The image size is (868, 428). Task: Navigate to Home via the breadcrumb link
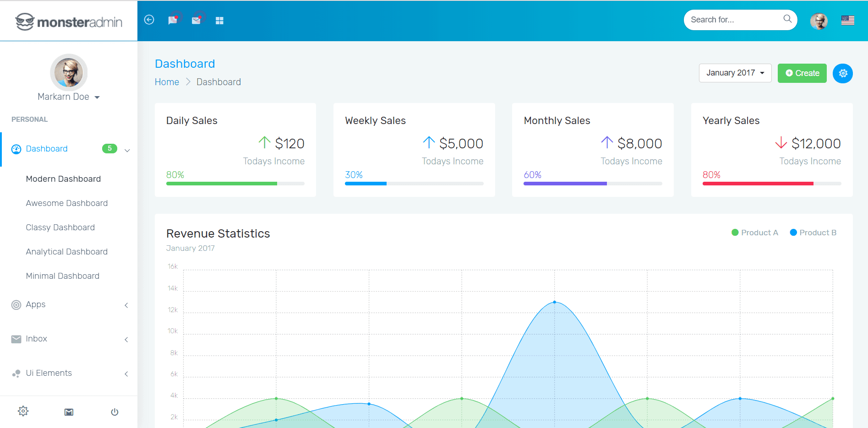tap(167, 81)
